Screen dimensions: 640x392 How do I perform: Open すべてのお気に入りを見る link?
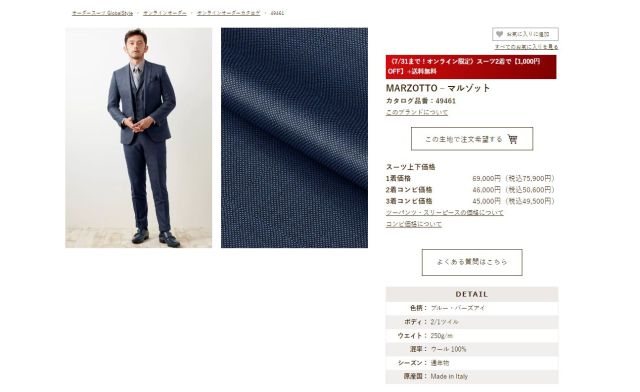click(527, 47)
